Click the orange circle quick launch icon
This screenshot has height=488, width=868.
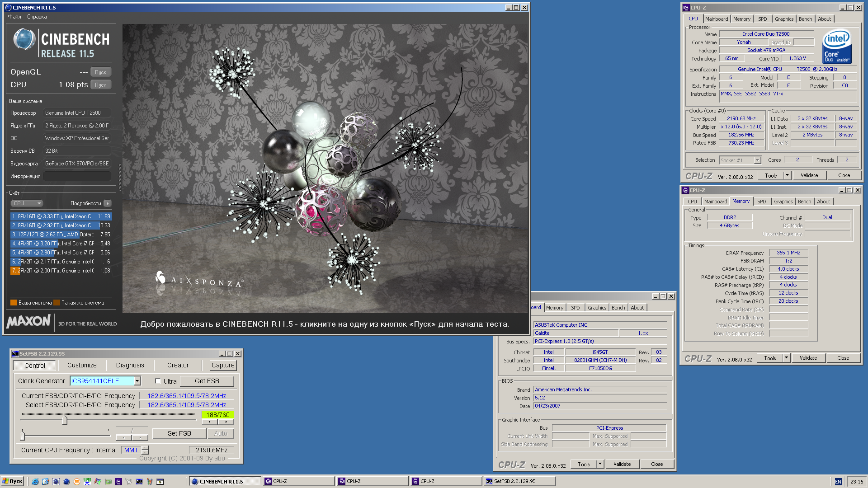point(77,482)
